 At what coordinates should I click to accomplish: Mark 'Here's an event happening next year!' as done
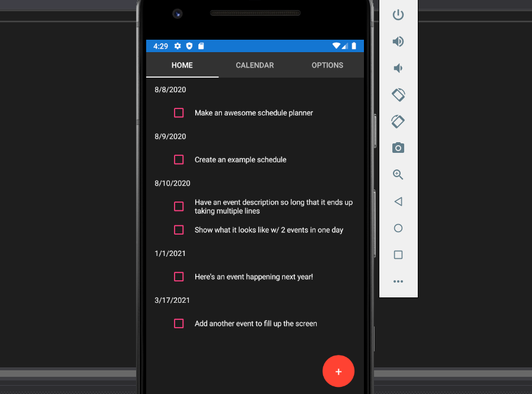pos(179,277)
